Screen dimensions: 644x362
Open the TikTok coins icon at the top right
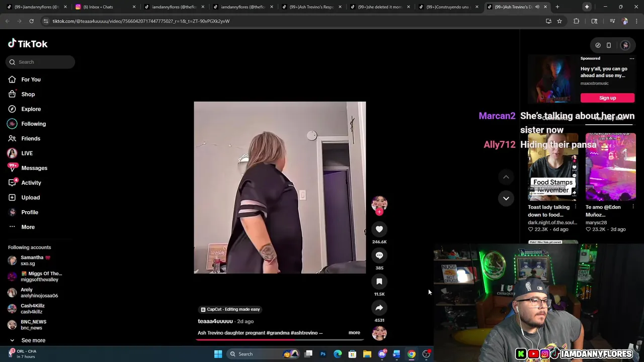(598, 45)
